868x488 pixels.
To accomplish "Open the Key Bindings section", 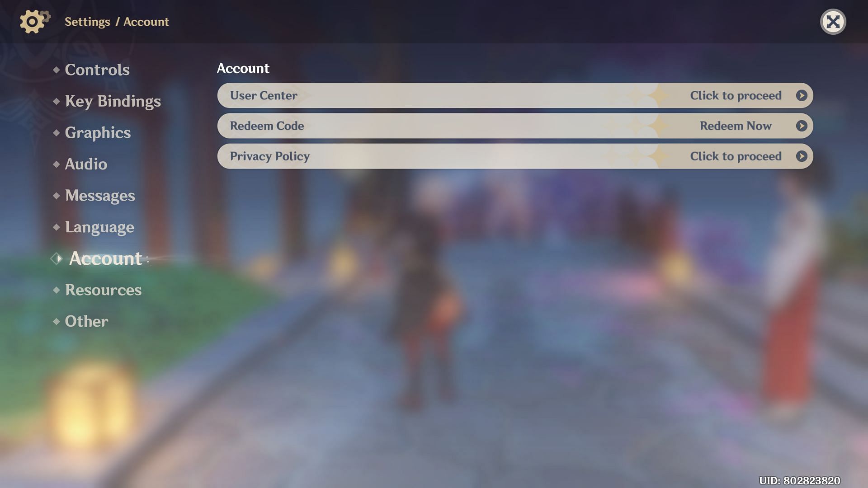I will click(x=113, y=101).
